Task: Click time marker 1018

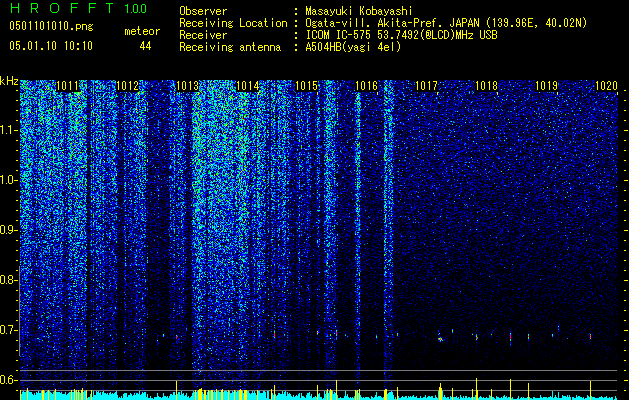Action: pos(486,86)
